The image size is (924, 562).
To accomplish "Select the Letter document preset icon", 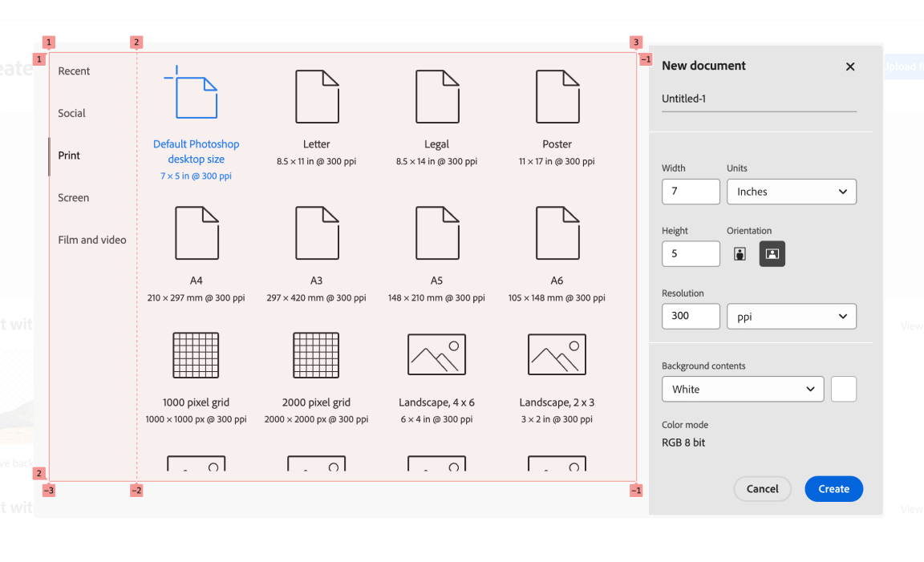I will click(x=317, y=96).
